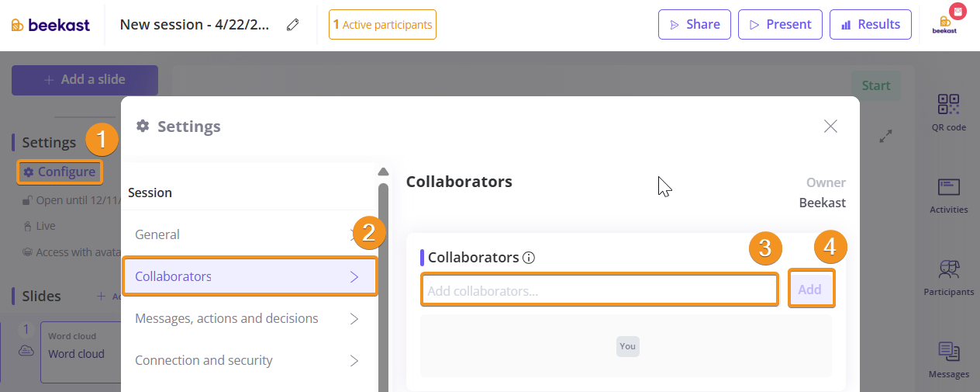Click the Share button
The width and height of the screenshot is (980, 392).
pyautogui.click(x=694, y=25)
